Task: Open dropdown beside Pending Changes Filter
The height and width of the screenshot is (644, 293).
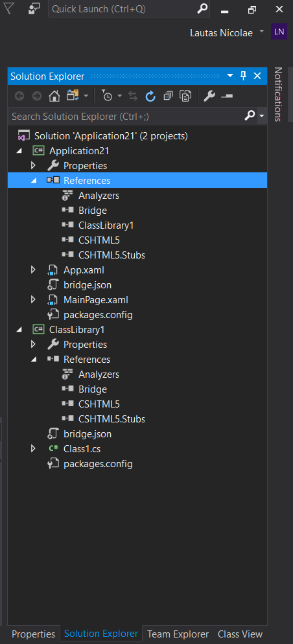Action: pos(119,96)
